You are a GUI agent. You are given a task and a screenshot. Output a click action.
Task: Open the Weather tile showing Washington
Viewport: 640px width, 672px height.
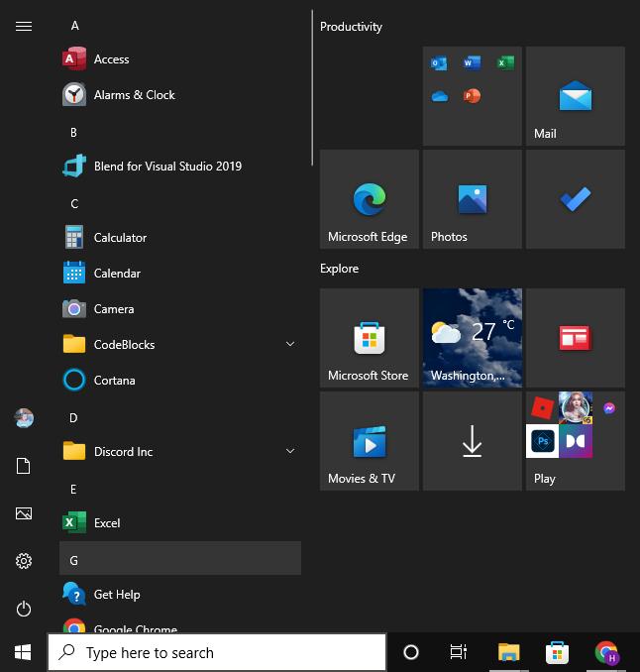coord(473,338)
